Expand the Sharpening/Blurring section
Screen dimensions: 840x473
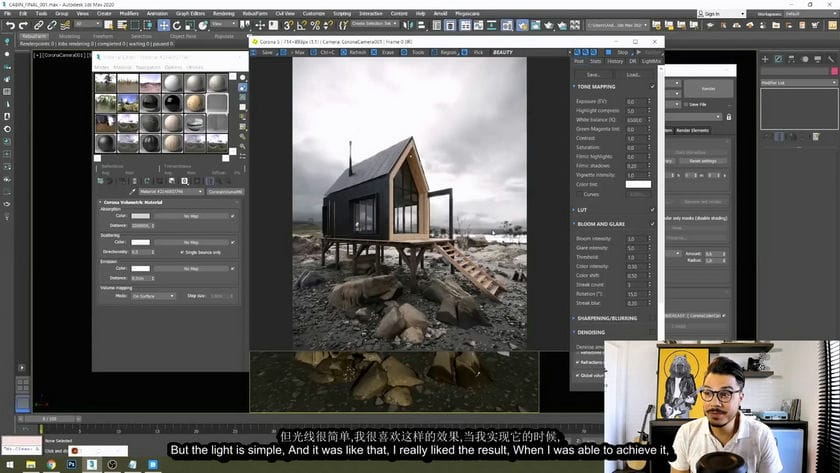(574, 318)
